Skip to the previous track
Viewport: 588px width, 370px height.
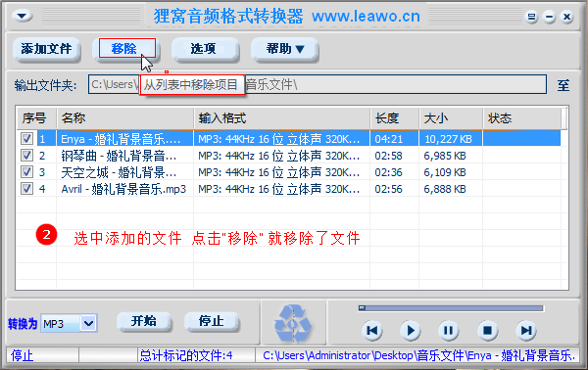tap(372, 330)
